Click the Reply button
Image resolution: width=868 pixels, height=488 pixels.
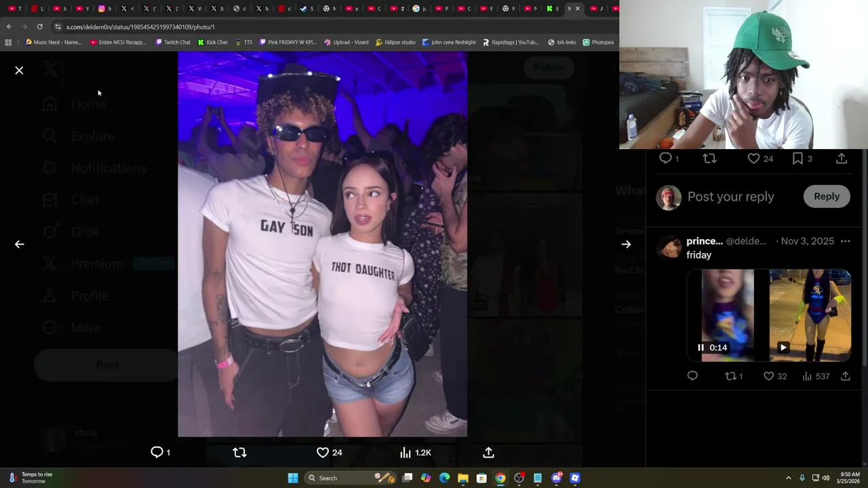tap(827, 196)
